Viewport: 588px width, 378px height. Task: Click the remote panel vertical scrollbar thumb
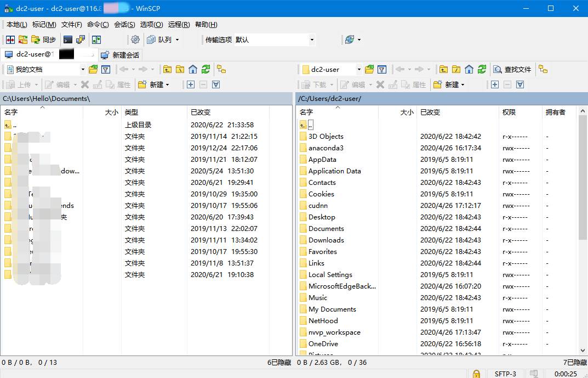point(583,177)
